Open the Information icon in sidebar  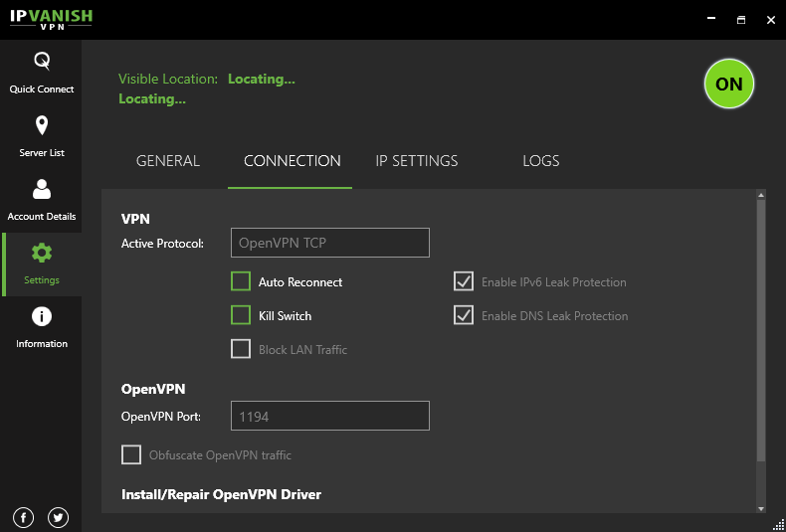point(41,316)
